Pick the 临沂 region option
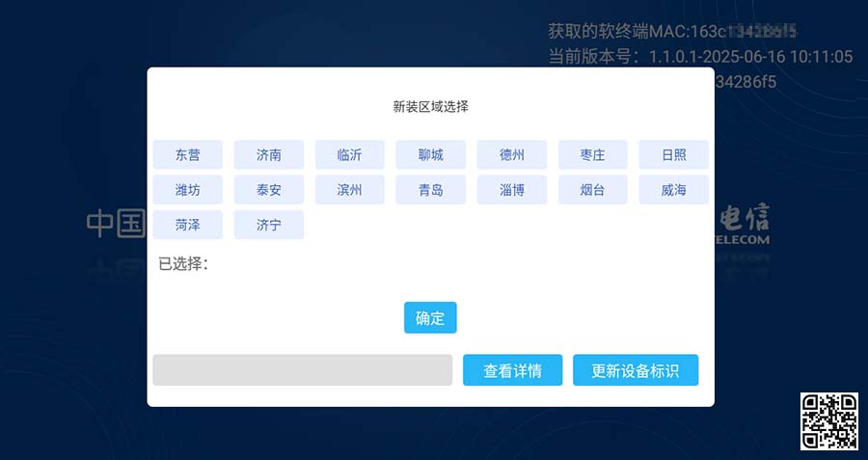 [x=350, y=154]
